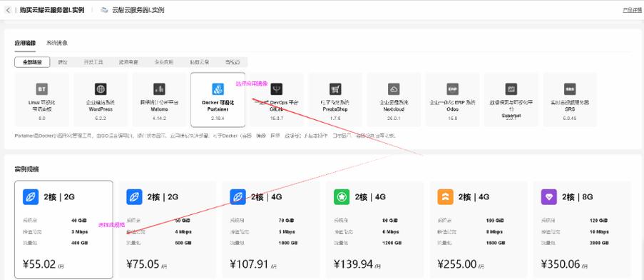Select the 开发工具 filter category

tap(93, 62)
